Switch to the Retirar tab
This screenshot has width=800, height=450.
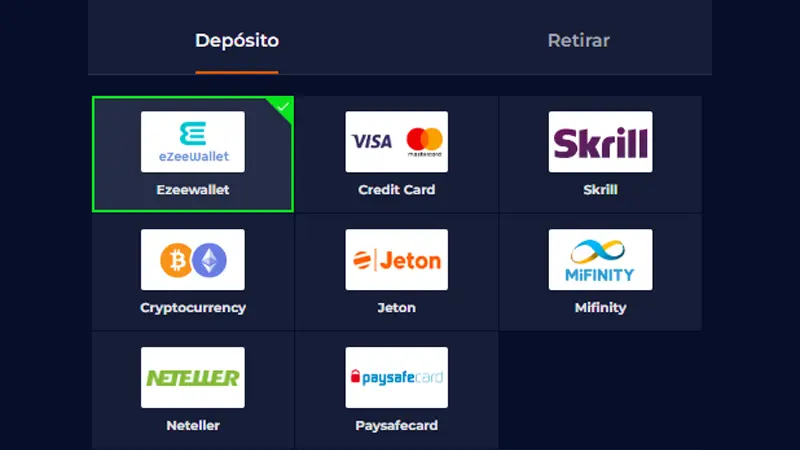[578, 40]
